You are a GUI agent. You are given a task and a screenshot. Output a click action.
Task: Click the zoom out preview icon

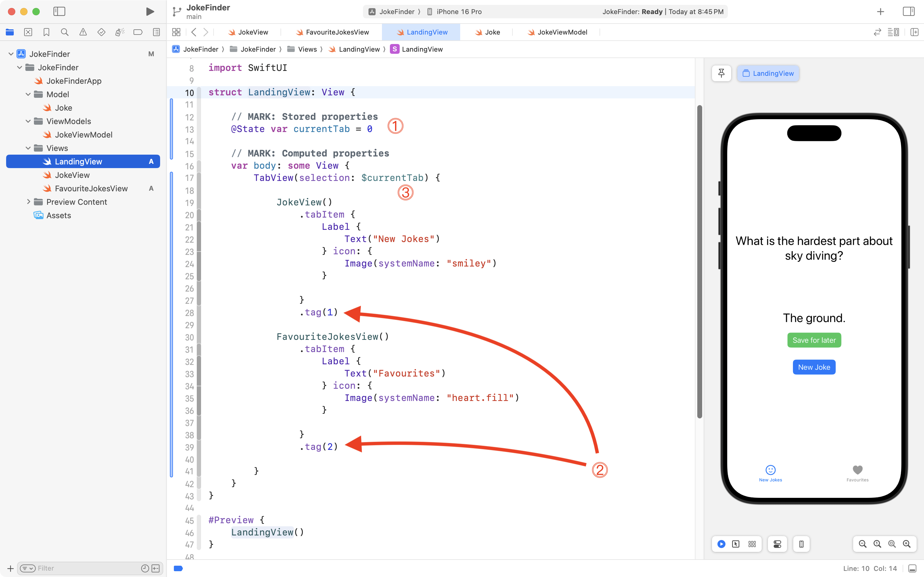coord(862,544)
